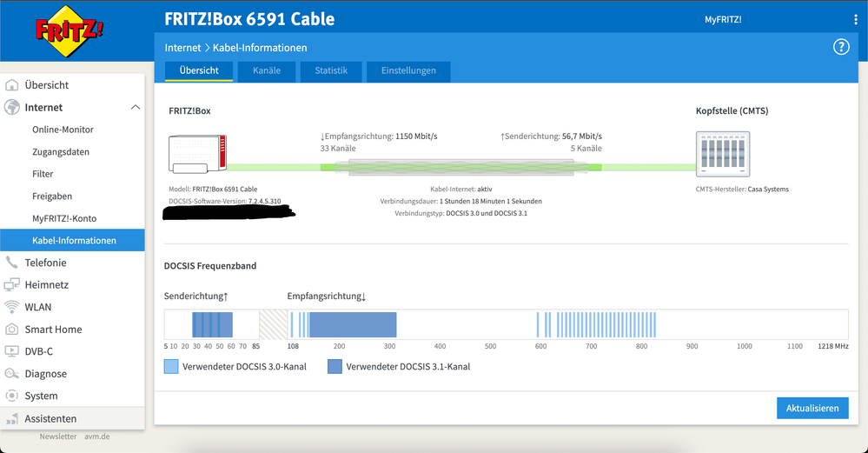
Task: Click the Übersicht house icon in sidebar
Action: pos(11,85)
